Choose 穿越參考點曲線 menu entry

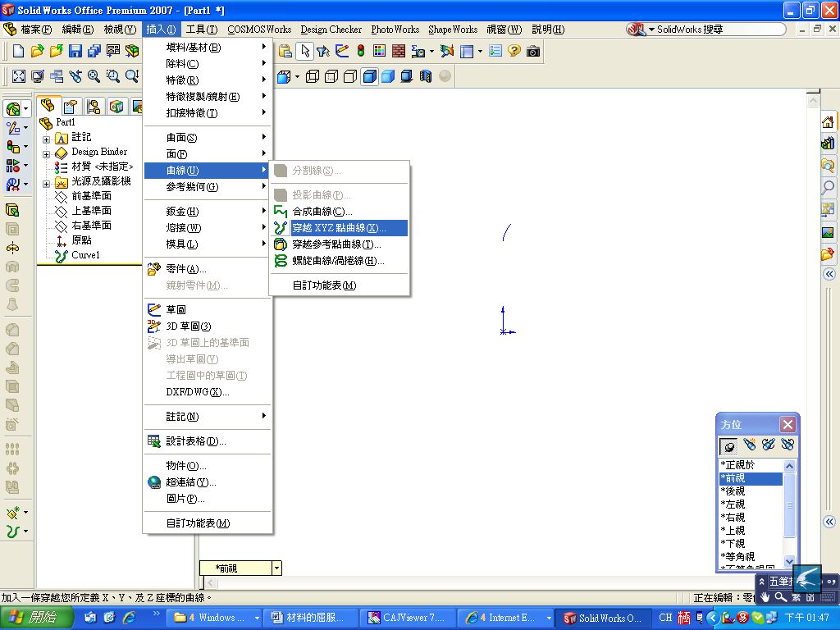[x=339, y=244]
